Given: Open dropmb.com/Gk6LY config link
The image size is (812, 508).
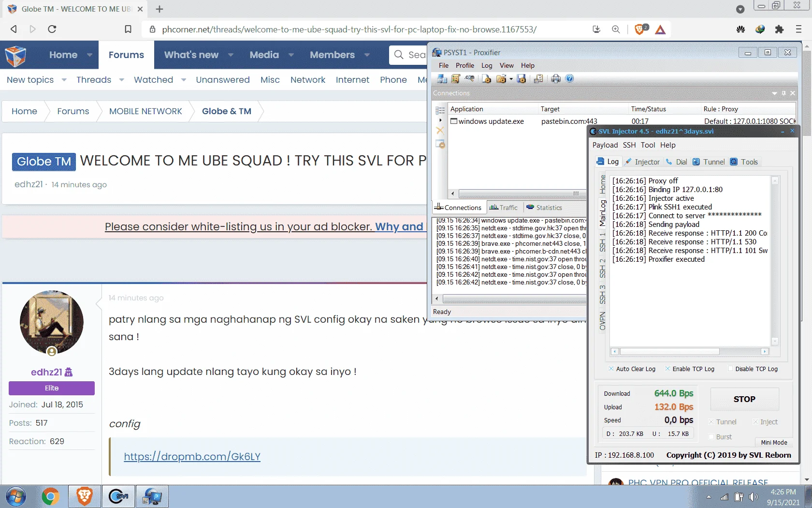Looking at the screenshot, I should tap(192, 457).
